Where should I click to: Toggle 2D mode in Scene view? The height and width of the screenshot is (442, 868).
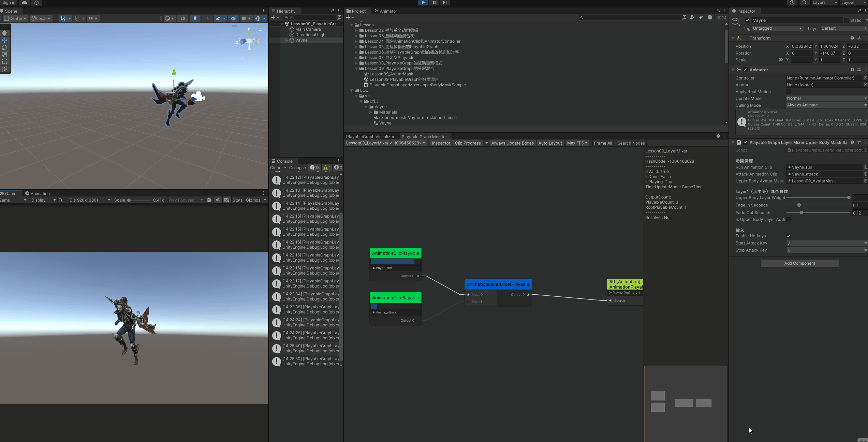click(x=183, y=18)
